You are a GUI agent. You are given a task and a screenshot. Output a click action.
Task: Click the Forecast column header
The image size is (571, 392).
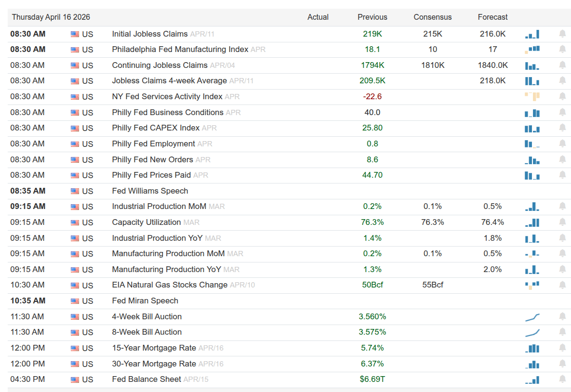(492, 17)
